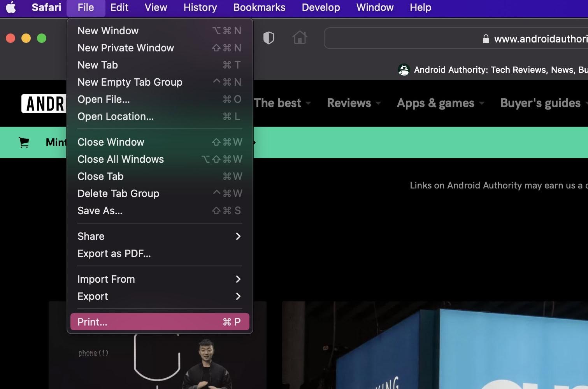Click the shopping cart icon in green banner
This screenshot has height=389, width=588.
point(24,143)
